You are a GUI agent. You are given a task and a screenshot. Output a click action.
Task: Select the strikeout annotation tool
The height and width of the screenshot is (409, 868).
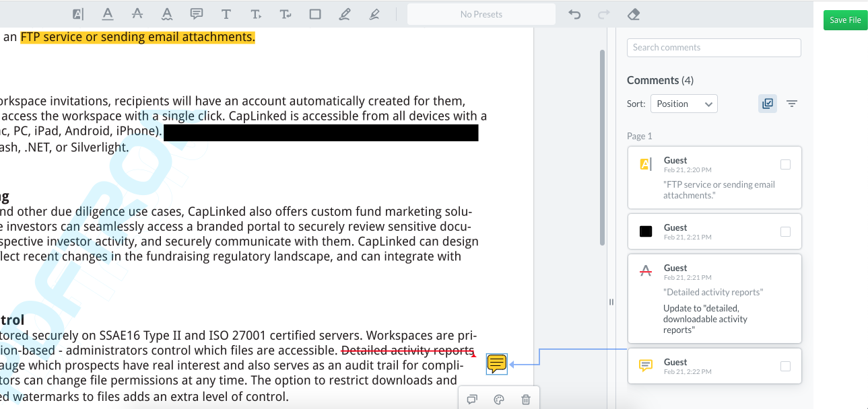137,14
